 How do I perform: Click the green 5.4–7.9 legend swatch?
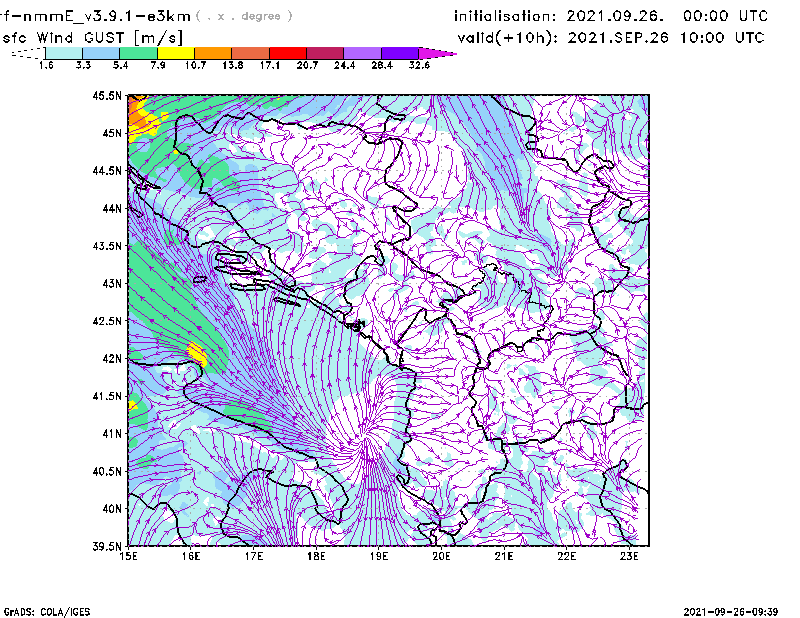pyautogui.click(x=138, y=53)
